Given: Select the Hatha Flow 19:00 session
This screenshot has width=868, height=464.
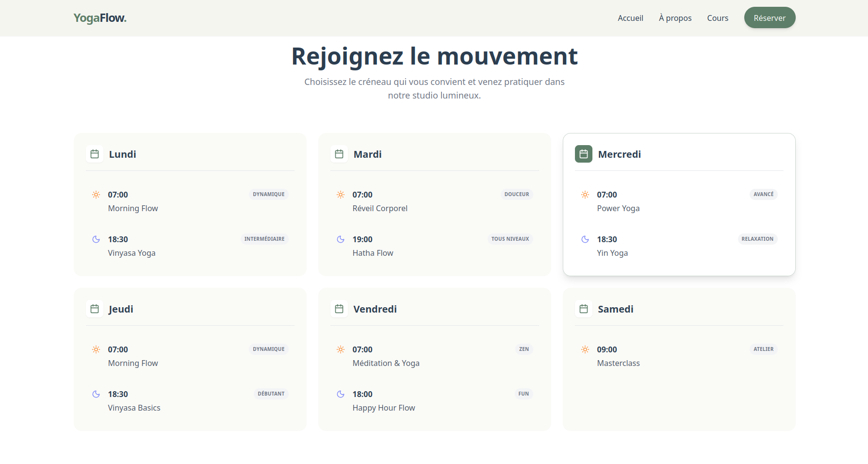Looking at the screenshot, I should coord(373,253).
